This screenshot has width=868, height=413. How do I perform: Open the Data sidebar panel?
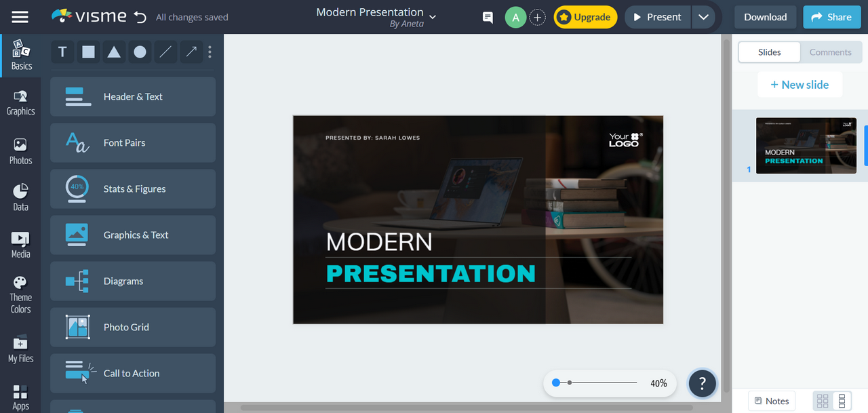pyautogui.click(x=21, y=197)
